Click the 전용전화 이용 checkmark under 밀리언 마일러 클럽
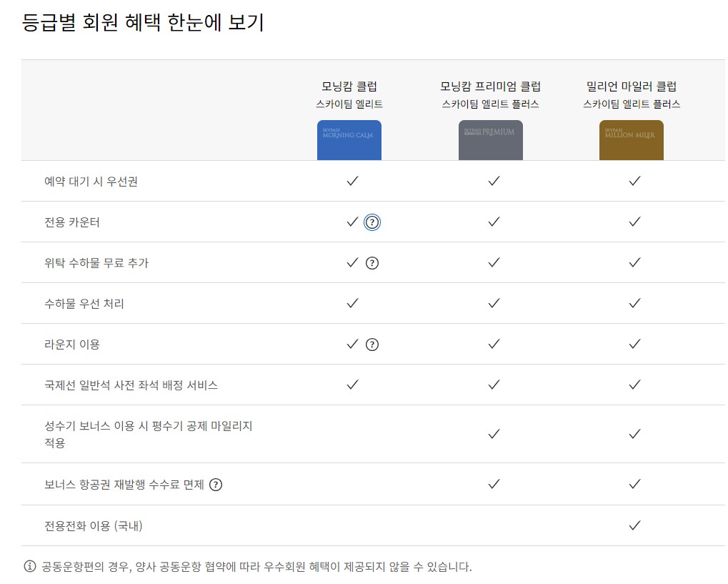 click(633, 525)
